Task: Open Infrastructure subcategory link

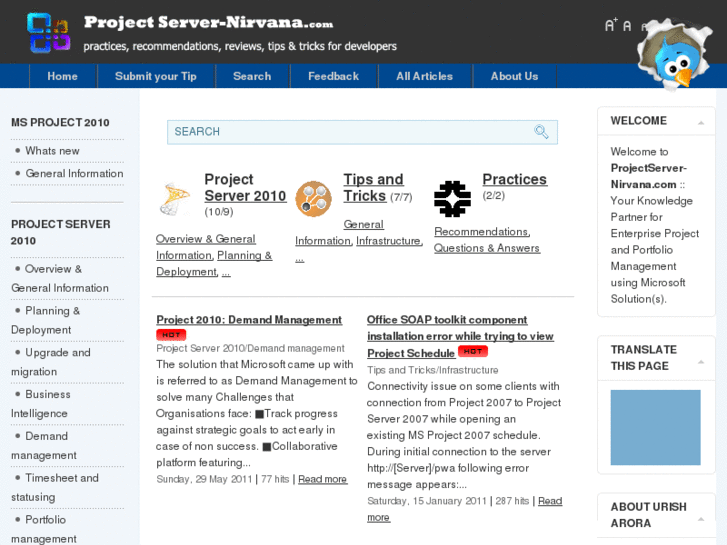Action: [388, 241]
